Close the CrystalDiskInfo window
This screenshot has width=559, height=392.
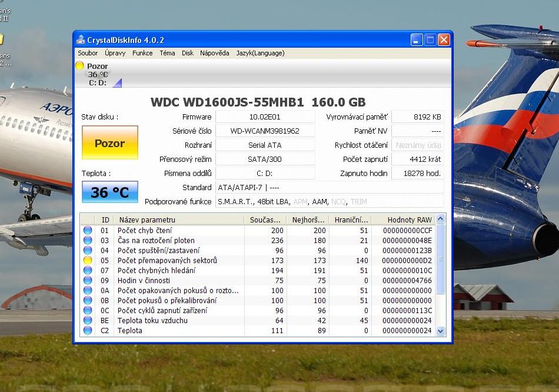coord(444,39)
